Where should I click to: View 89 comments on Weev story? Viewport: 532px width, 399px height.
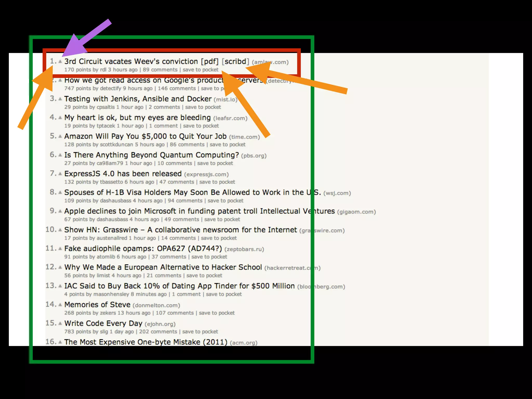click(x=160, y=70)
